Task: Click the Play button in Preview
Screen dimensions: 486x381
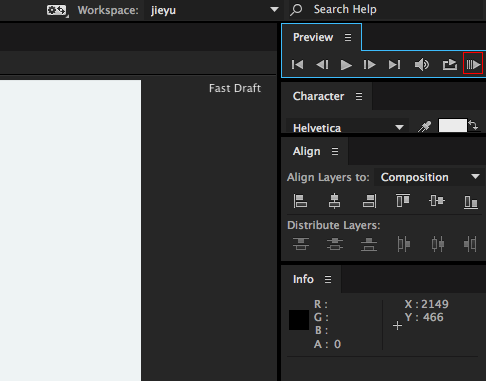Action: pyautogui.click(x=346, y=65)
